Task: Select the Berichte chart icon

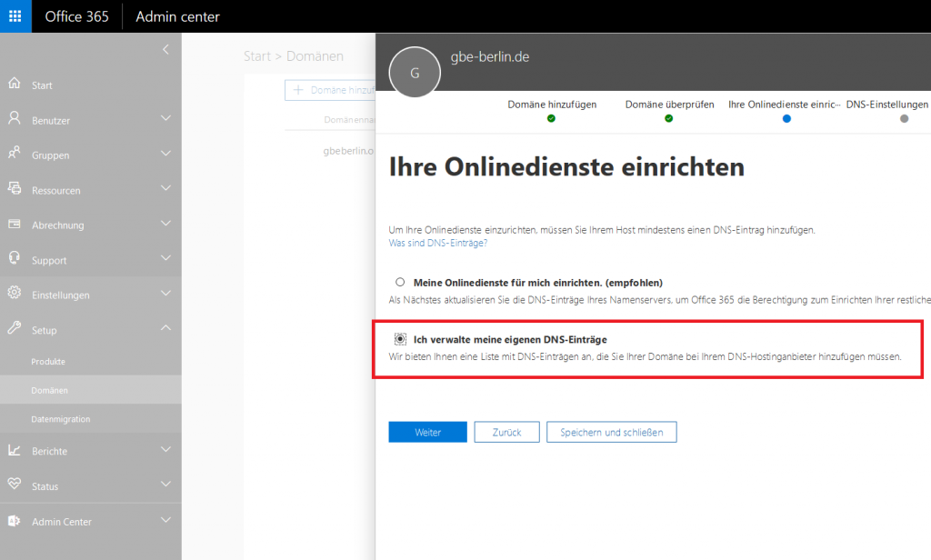Action: coord(16,451)
